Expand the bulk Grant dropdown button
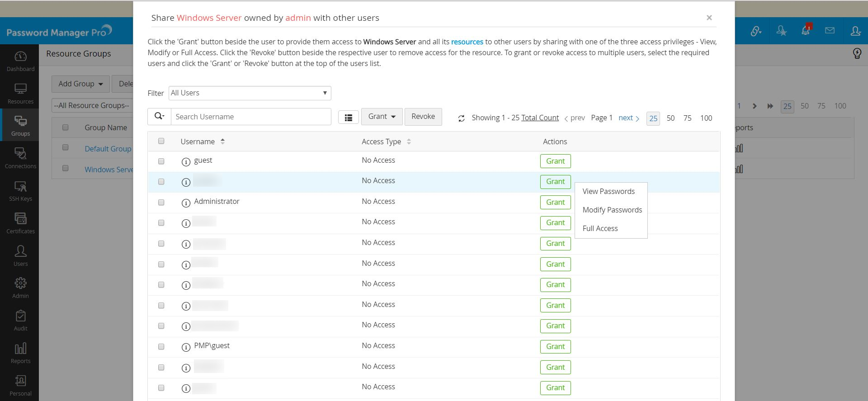868x401 pixels. (x=382, y=117)
